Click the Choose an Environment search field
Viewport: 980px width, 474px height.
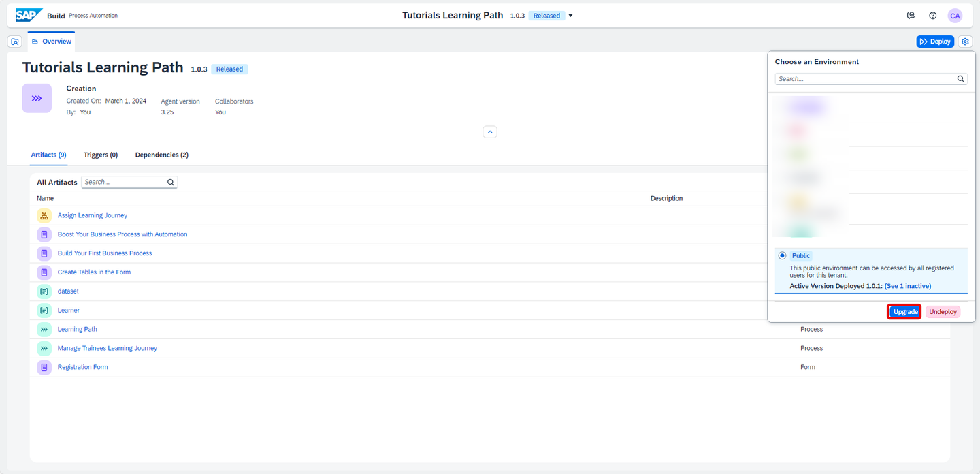871,79
